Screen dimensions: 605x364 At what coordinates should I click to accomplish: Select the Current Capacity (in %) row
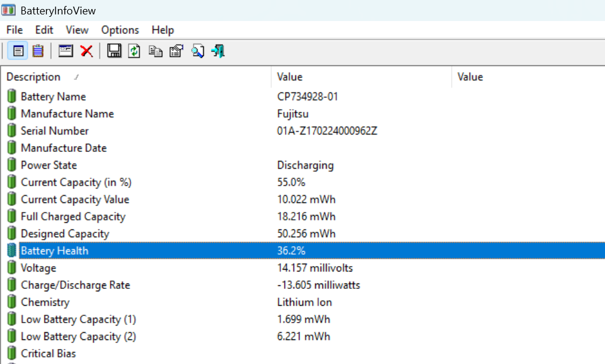click(x=302, y=182)
